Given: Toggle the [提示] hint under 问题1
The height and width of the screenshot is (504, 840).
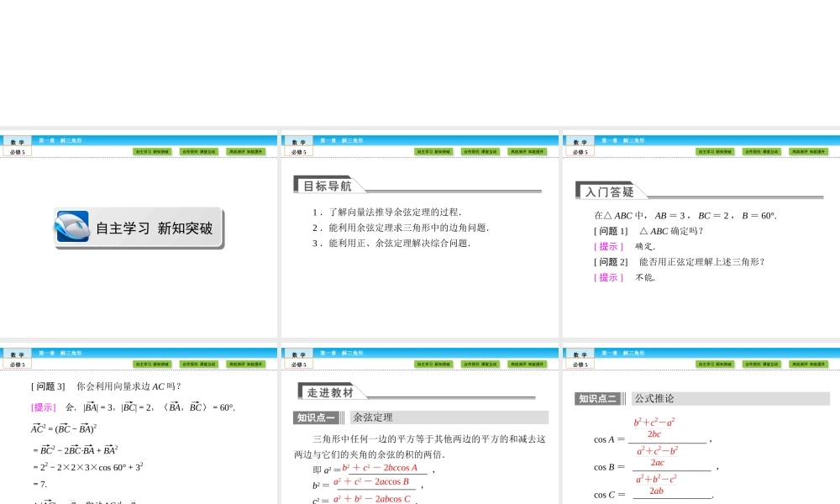Looking at the screenshot, I should click(608, 246).
